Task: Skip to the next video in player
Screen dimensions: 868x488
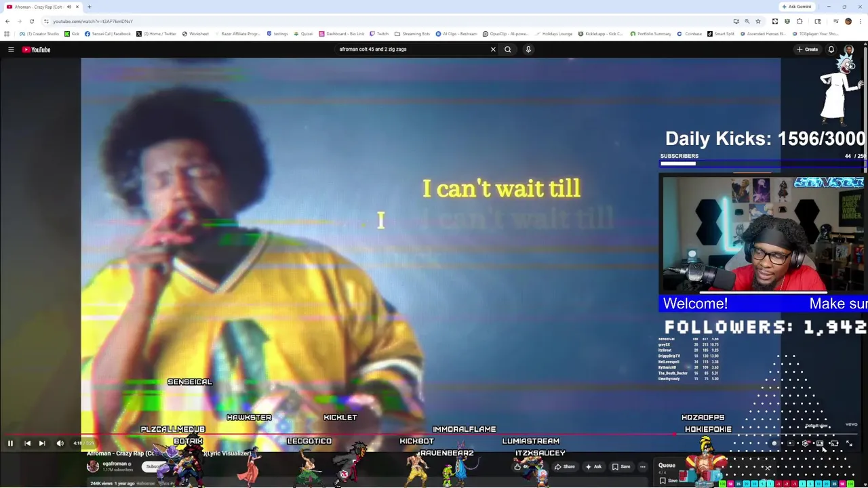Action: coord(42,443)
